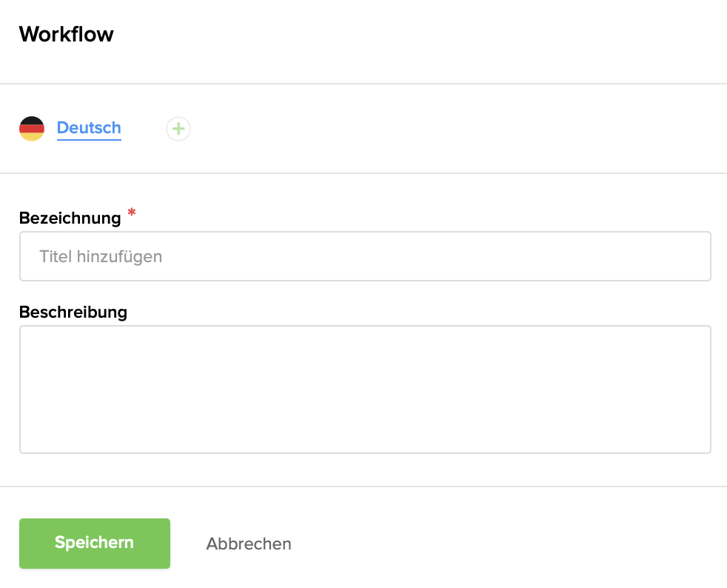Screen dimensions: 727x588
Task: Select the green add-language circle icon
Action: pos(178,128)
